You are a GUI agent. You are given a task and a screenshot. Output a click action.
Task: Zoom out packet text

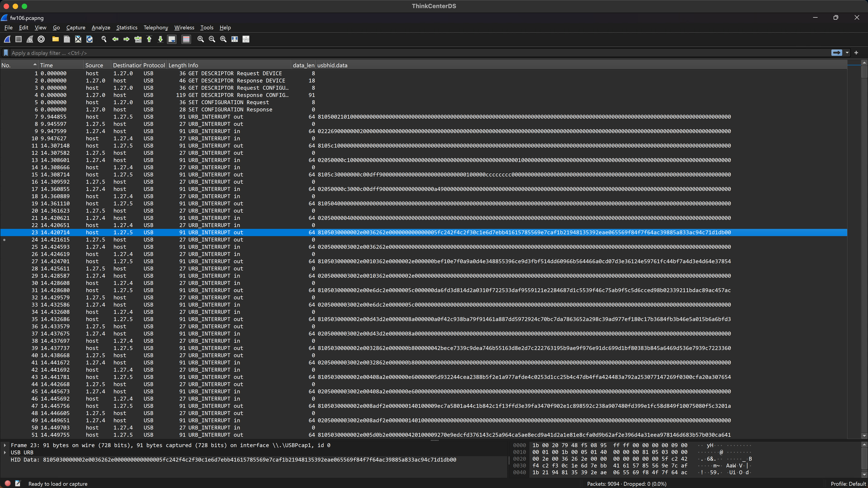[212, 39]
